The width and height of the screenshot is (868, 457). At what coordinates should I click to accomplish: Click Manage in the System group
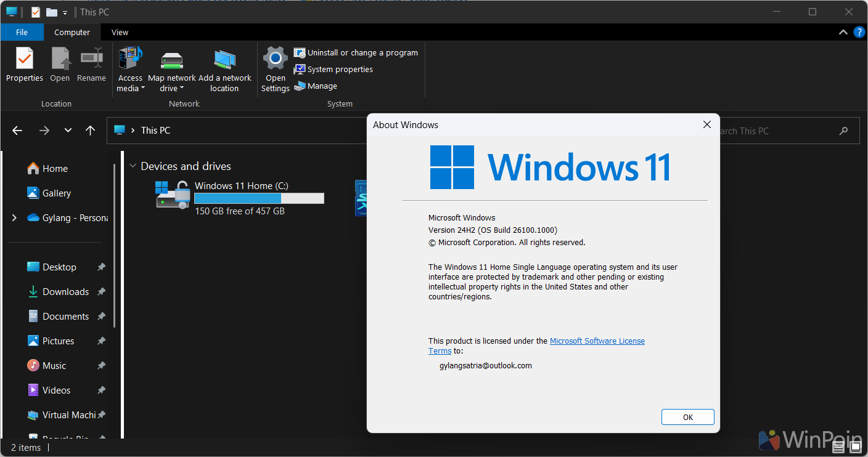(x=316, y=86)
